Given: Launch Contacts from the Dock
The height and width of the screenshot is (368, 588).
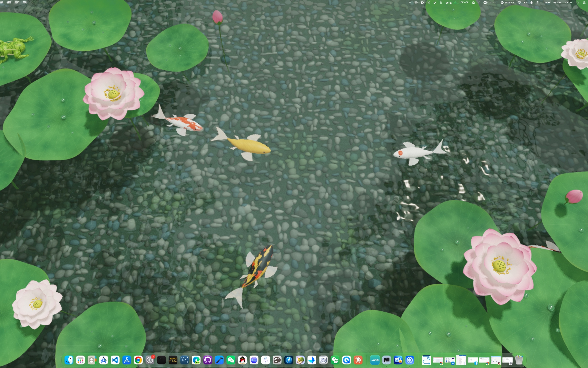Looking at the screenshot, I should [92, 360].
